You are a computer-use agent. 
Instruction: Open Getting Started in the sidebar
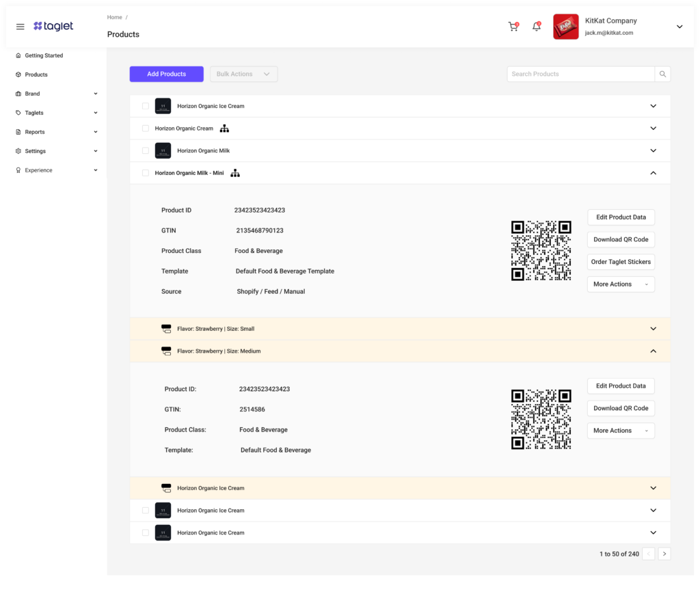pos(44,56)
